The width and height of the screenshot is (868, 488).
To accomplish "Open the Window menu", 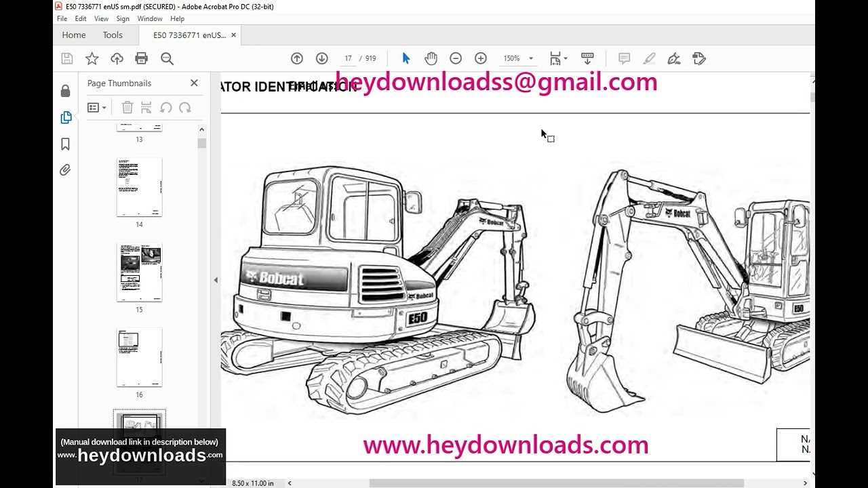I will click(150, 19).
